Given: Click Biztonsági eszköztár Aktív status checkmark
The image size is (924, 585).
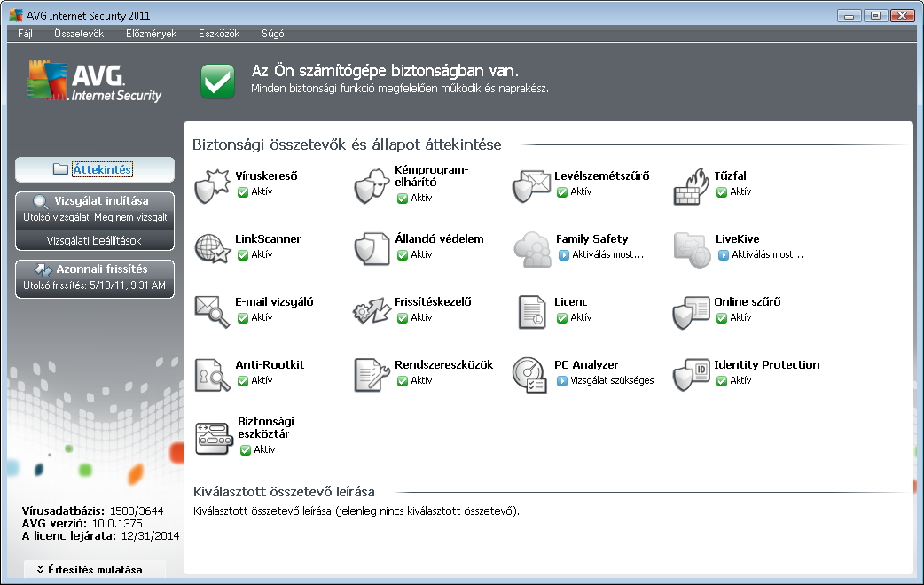Looking at the screenshot, I should click(x=246, y=450).
